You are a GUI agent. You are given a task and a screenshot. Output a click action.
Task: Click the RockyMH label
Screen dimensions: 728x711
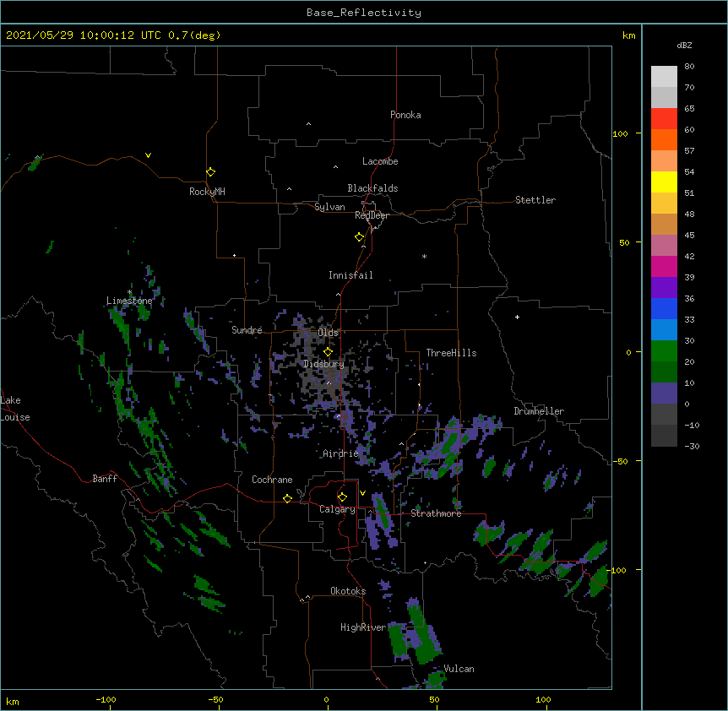point(207,192)
